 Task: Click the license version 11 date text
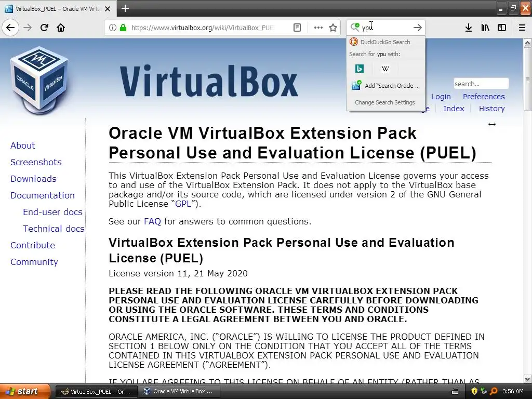click(178, 273)
